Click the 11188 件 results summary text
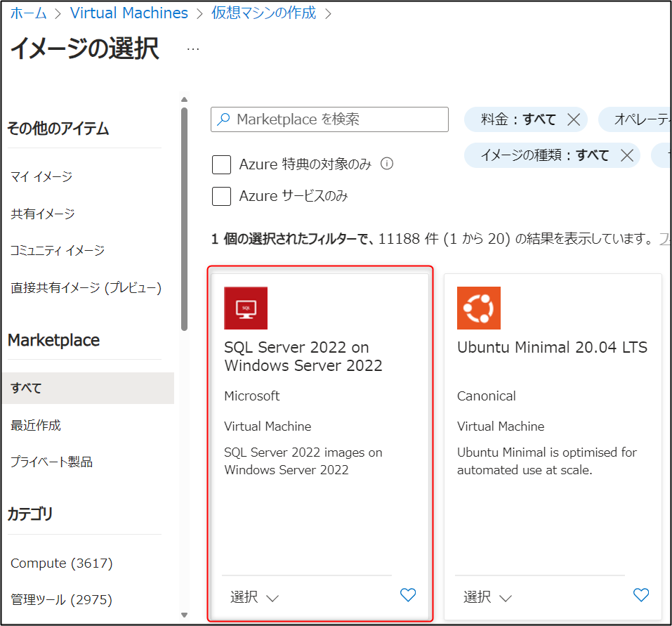The image size is (672, 626). [432, 238]
